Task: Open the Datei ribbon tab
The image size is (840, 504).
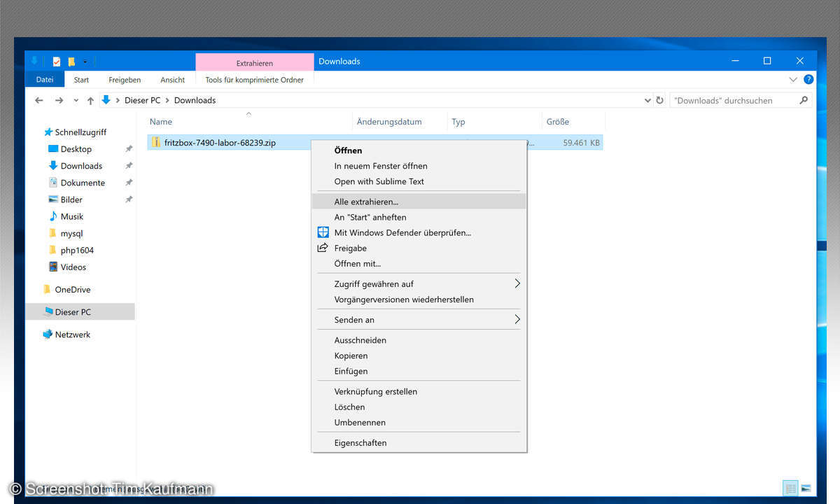Action: click(45, 80)
